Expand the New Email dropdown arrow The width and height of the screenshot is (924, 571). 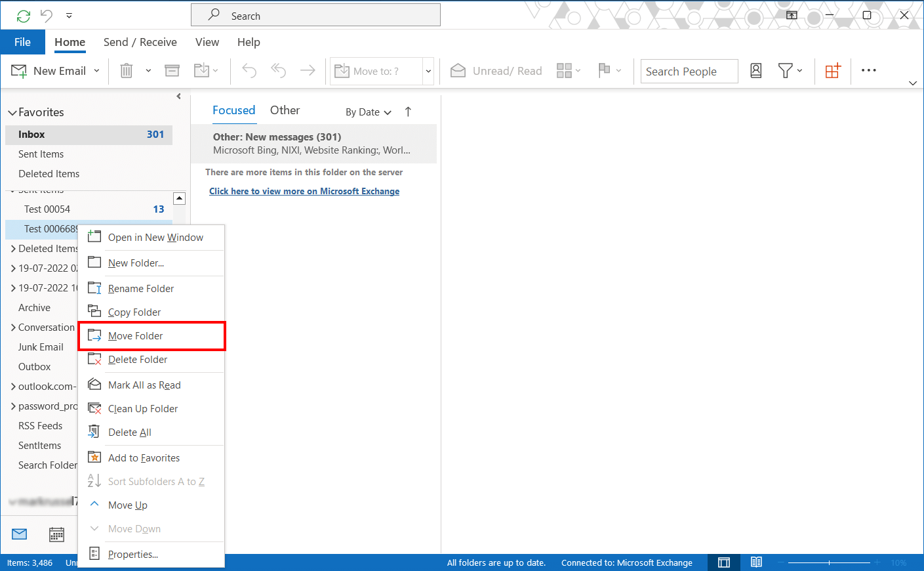pos(96,71)
